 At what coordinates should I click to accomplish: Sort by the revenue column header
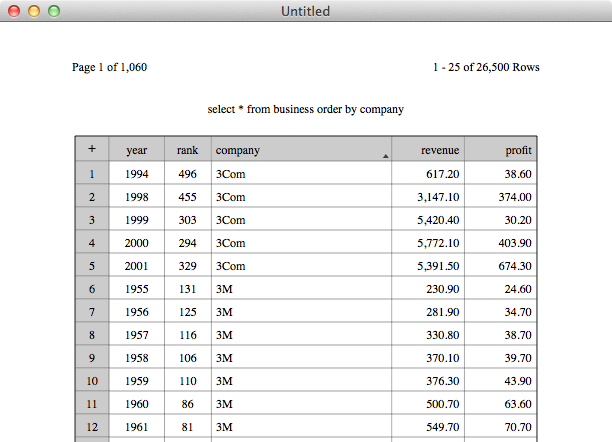point(428,150)
